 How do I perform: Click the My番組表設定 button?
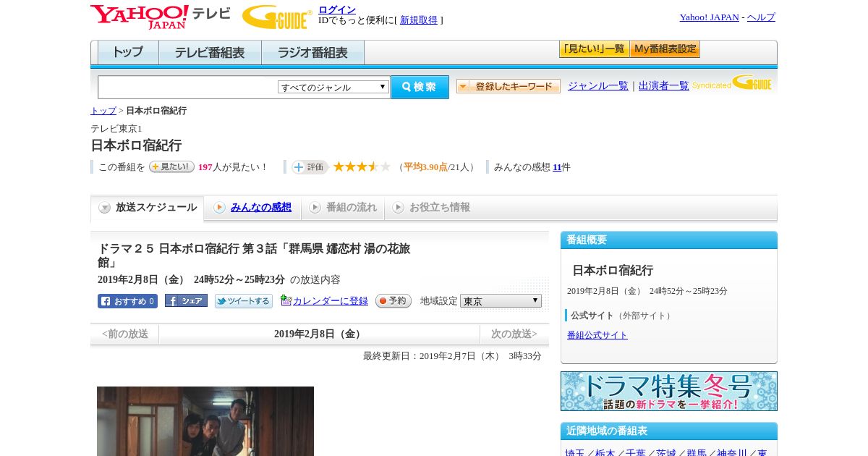[665, 49]
